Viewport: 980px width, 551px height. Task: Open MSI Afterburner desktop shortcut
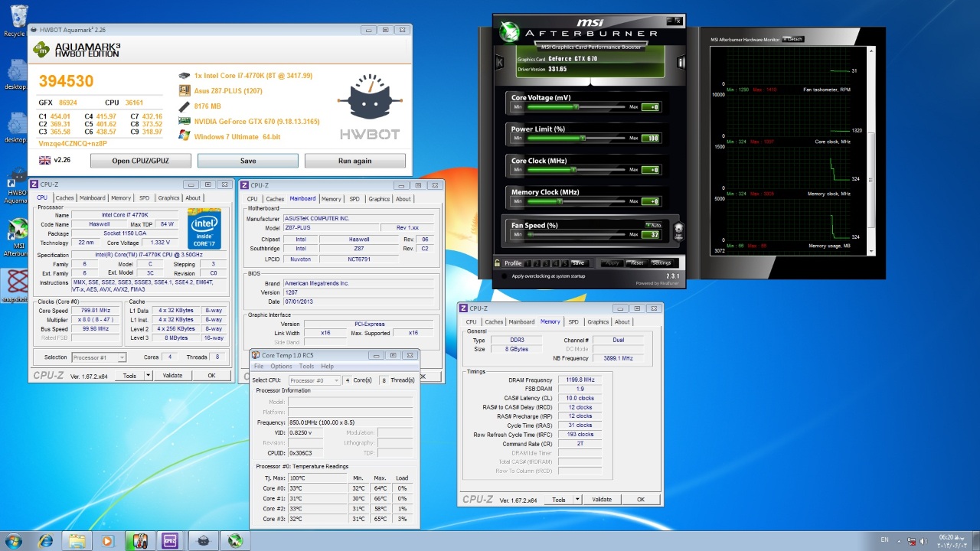click(x=15, y=237)
